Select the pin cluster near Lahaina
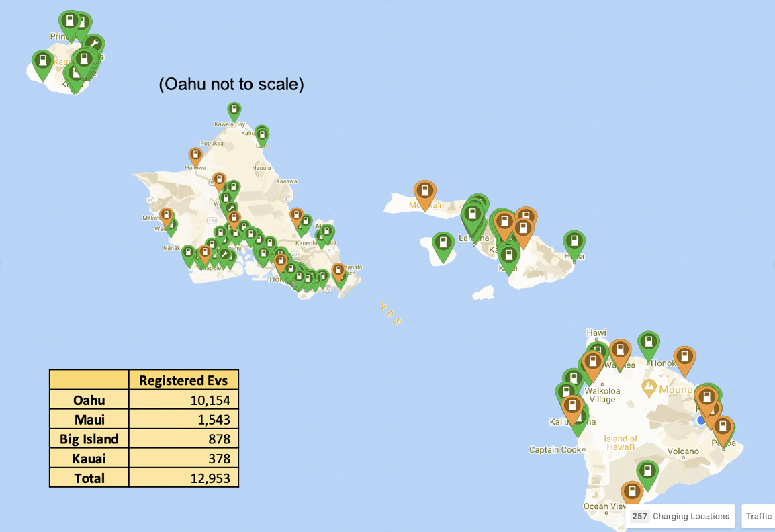This screenshot has width=775, height=532. pos(475,214)
